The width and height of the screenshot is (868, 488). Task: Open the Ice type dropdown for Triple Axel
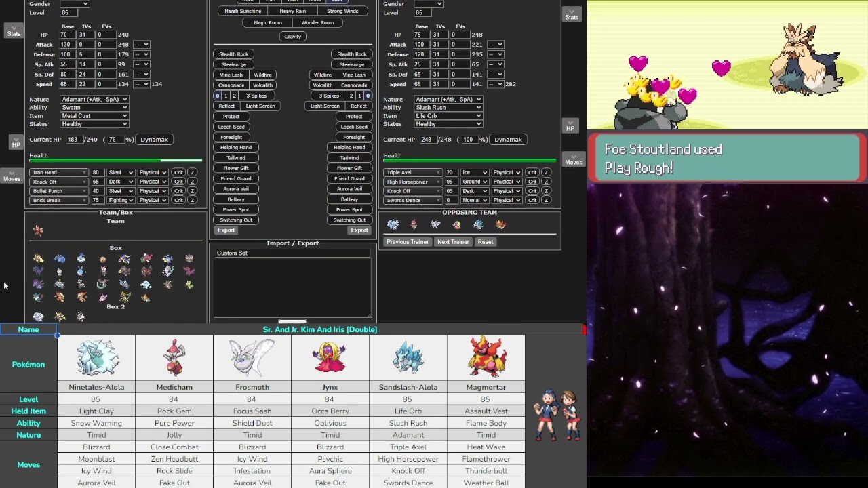pyautogui.click(x=475, y=172)
